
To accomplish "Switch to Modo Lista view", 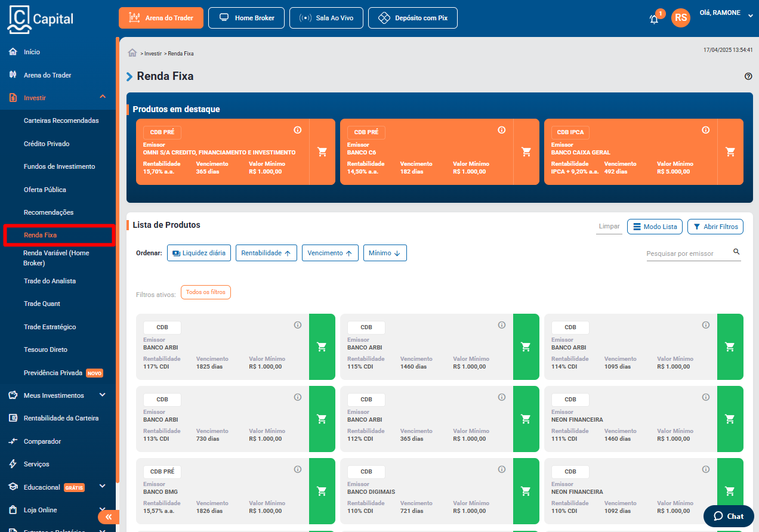I will click(x=655, y=227).
